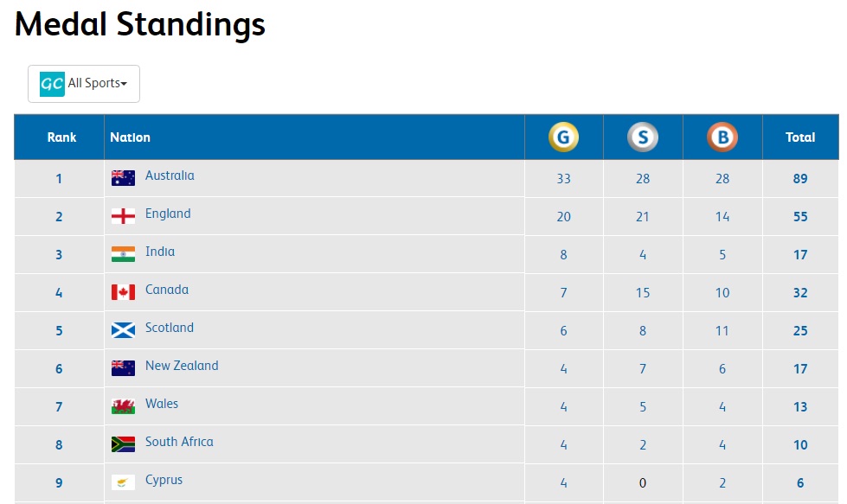Viewport: 847px width, 504px height.
Task: Click the South Africa flag icon
Action: click(123, 444)
